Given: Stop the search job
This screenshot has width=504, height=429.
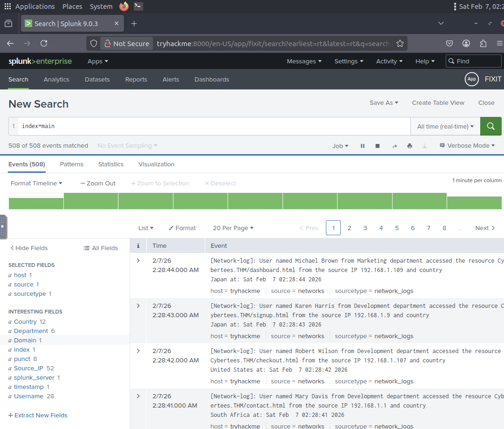Looking at the screenshot, I should pyautogui.click(x=378, y=146).
